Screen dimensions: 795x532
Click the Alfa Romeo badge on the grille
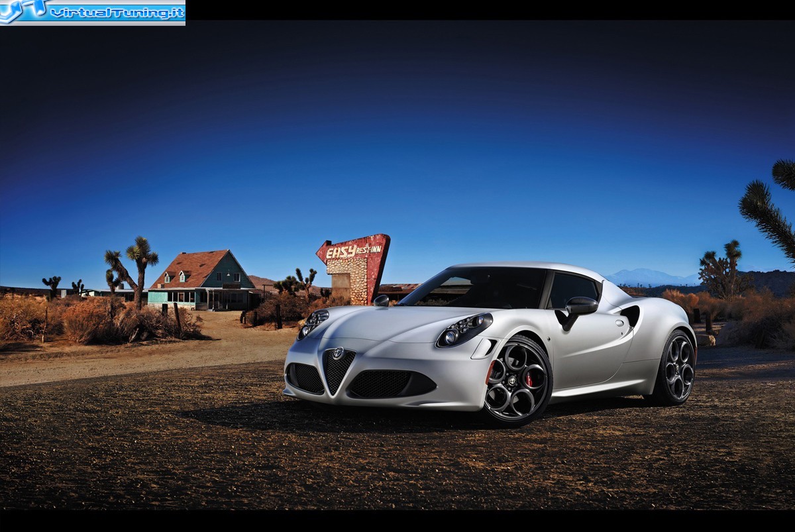pos(338,354)
